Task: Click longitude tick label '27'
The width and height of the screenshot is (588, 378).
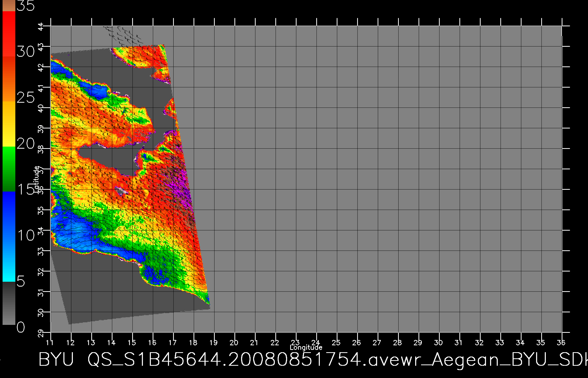Action: (x=377, y=342)
